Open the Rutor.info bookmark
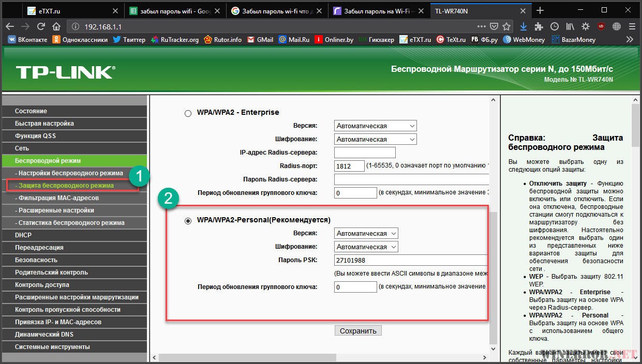This screenshot has height=364, width=642. tap(223, 39)
